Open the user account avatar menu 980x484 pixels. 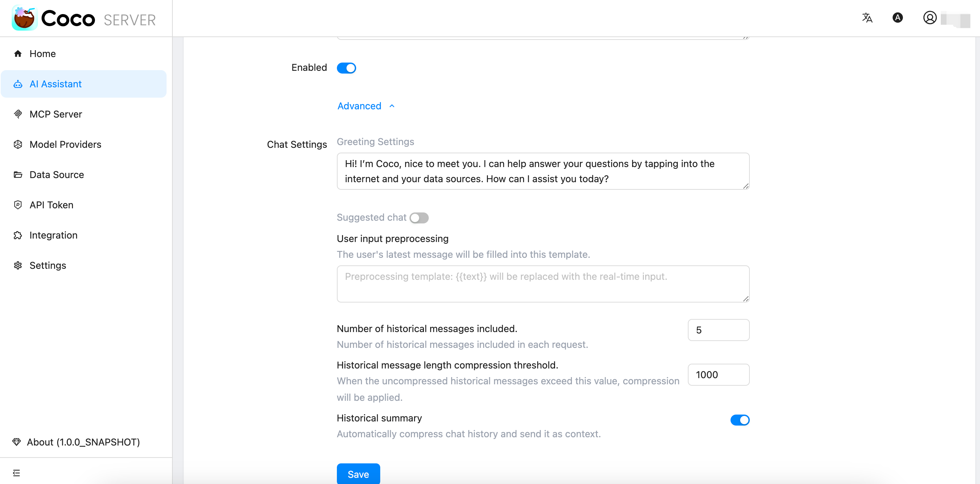(930, 18)
